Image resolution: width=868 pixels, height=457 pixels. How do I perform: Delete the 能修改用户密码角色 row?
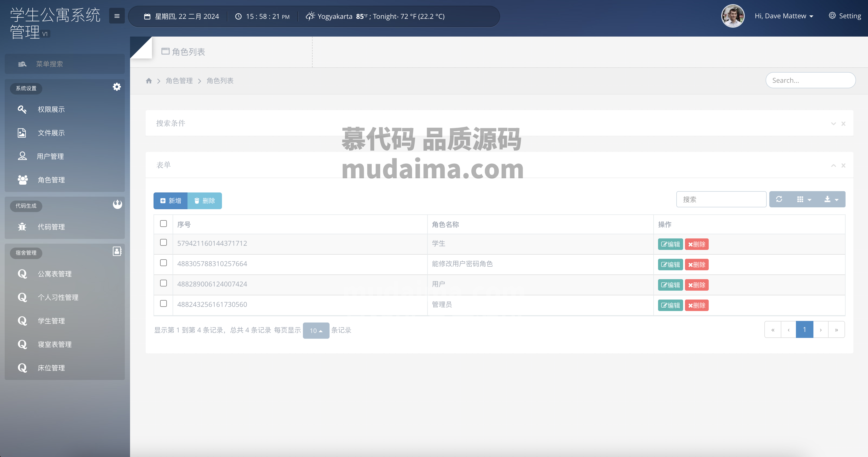coord(696,265)
